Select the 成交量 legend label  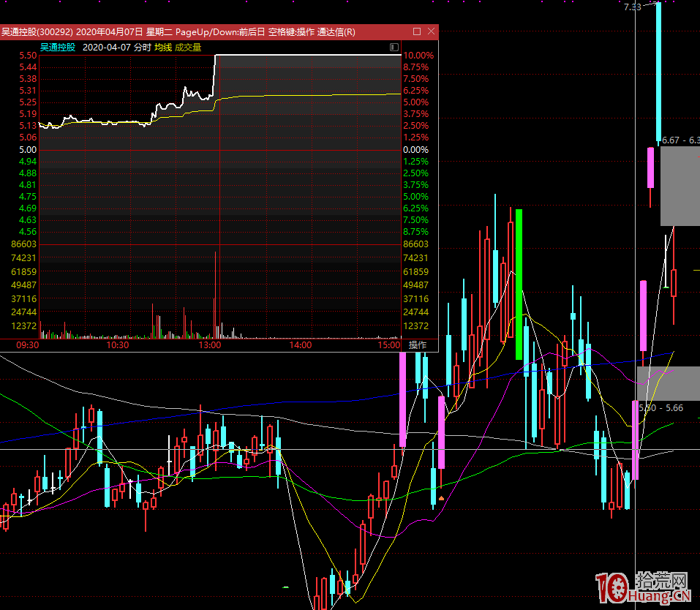[188, 48]
